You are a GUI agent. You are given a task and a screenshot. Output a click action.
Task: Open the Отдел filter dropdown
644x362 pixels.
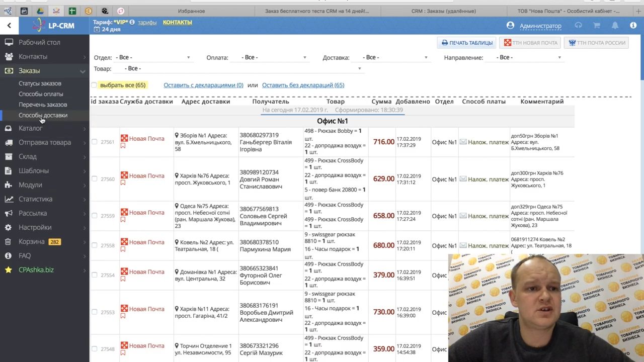(x=153, y=58)
